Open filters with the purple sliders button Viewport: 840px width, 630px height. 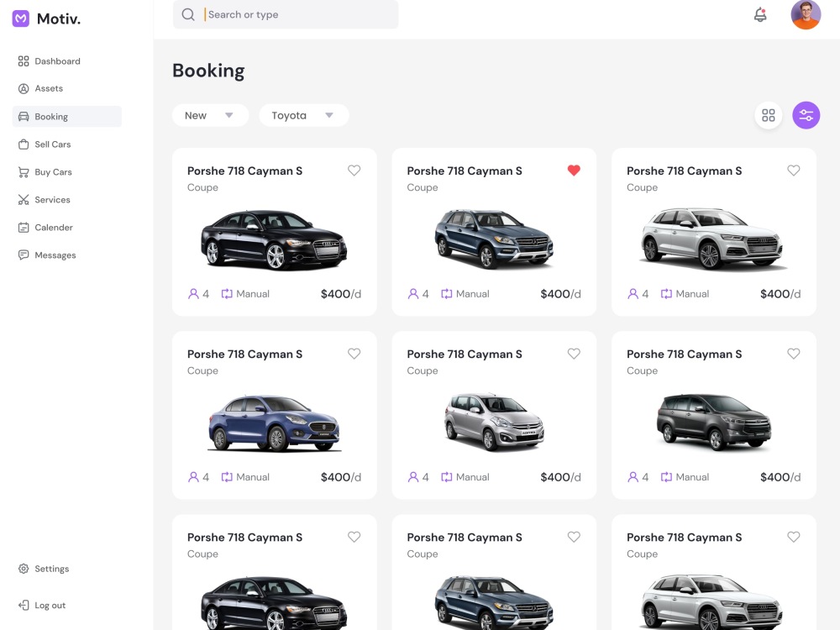click(806, 115)
